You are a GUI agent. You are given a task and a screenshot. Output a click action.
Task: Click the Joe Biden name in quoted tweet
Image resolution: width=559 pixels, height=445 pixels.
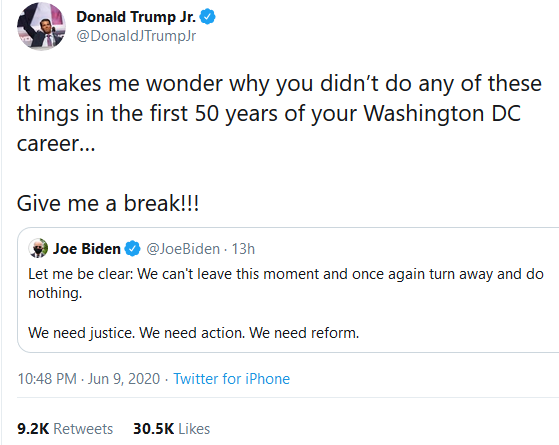[x=87, y=249]
